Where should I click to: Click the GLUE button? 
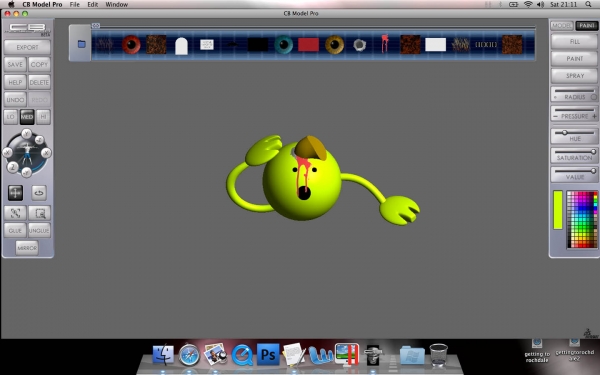pyautogui.click(x=15, y=231)
